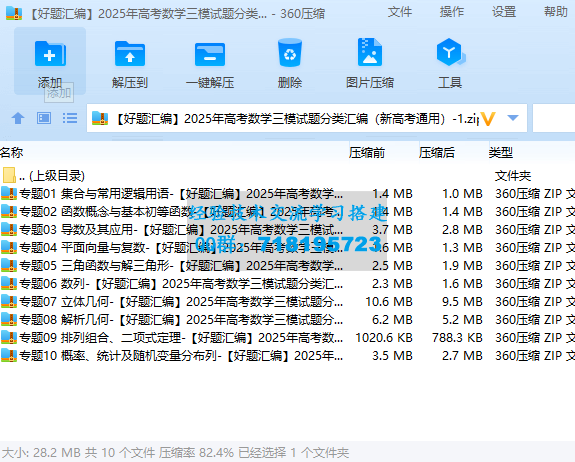Select file 专题08 解析几何
The width and height of the screenshot is (575, 462).
pyautogui.click(x=288, y=319)
